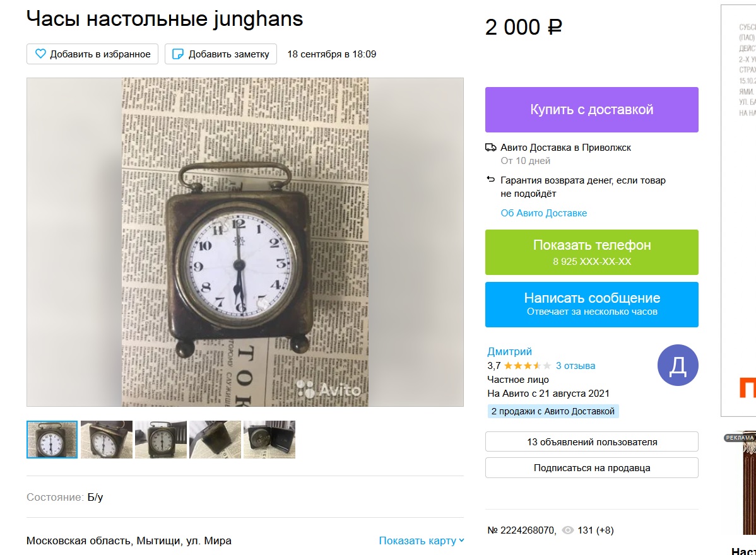Show the seller phone number
This screenshot has width=756, height=555.
pos(591,252)
